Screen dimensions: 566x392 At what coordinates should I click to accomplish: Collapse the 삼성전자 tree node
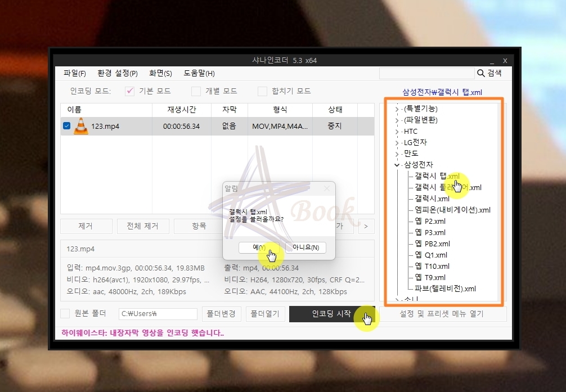(x=397, y=165)
